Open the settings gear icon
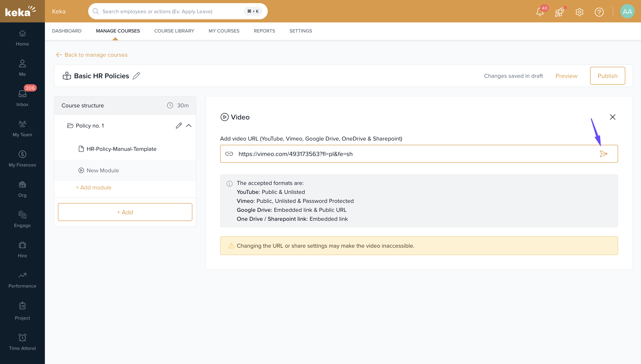The height and width of the screenshot is (364, 641). click(x=579, y=12)
